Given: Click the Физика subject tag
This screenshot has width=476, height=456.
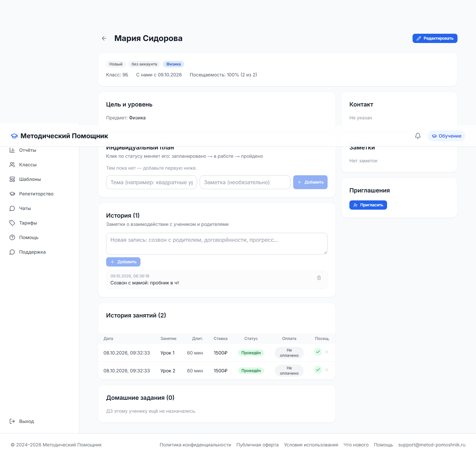Looking at the screenshot, I should point(174,64).
